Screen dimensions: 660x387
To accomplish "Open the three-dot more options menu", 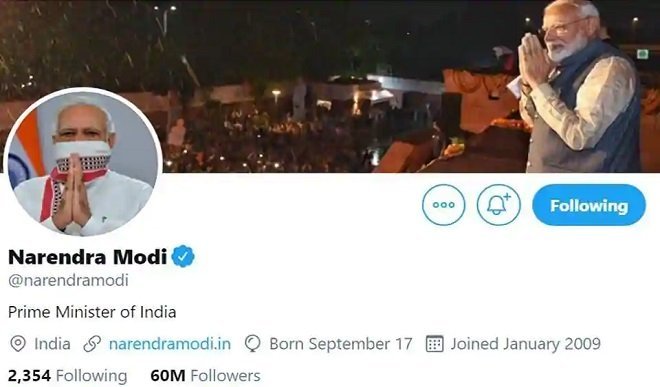I will click(x=444, y=205).
